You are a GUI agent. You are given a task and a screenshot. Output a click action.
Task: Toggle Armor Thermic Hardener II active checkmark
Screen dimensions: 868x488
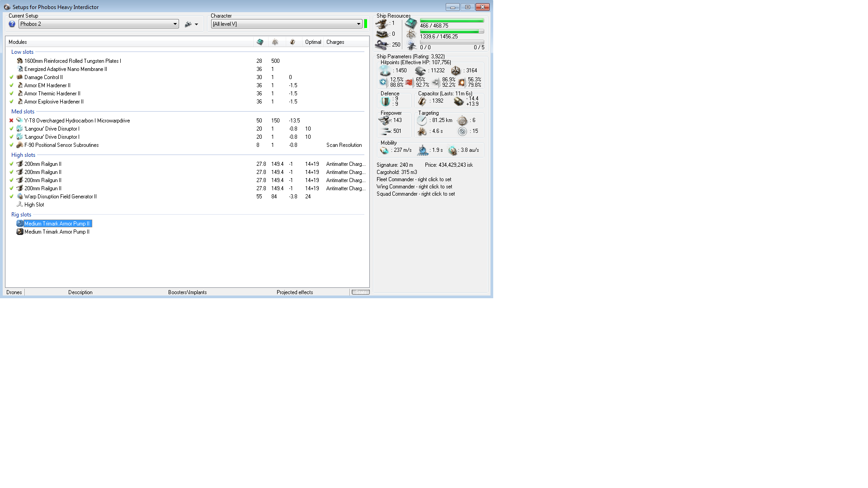(x=12, y=94)
